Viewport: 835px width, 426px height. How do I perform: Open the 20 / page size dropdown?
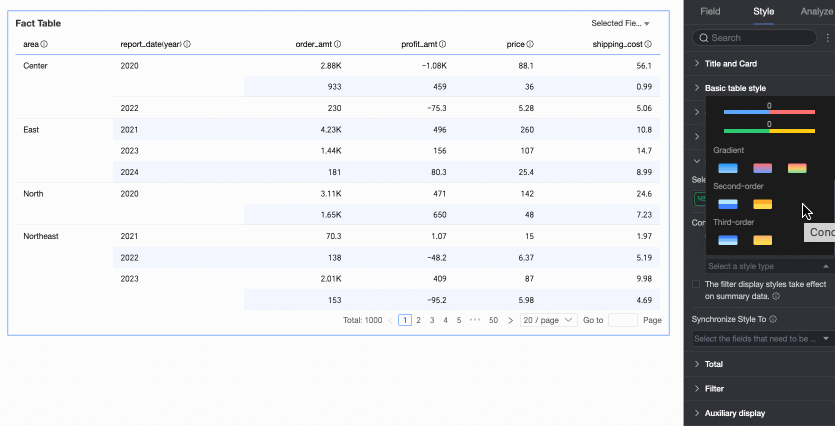[x=549, y=320]
